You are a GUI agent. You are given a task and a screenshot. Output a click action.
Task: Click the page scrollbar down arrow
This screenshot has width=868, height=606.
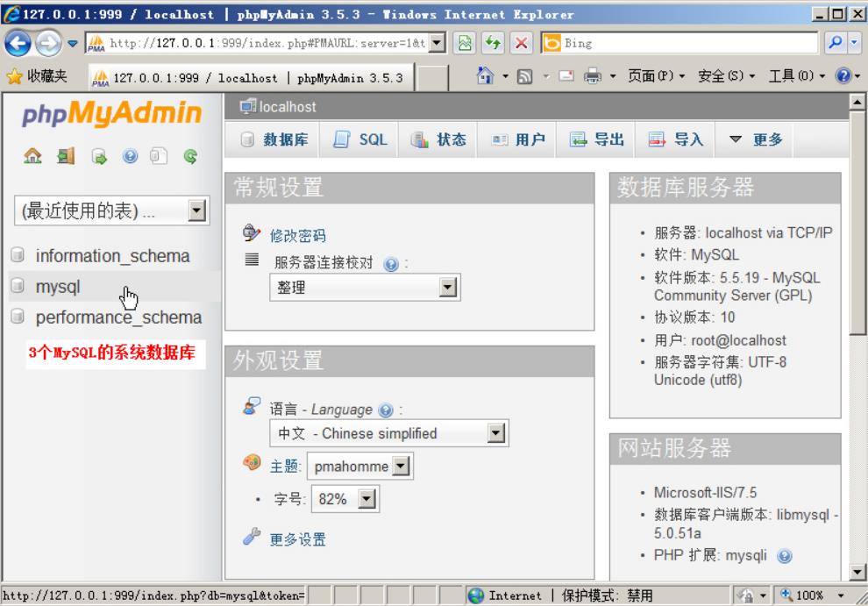click(x=857, y=572)
